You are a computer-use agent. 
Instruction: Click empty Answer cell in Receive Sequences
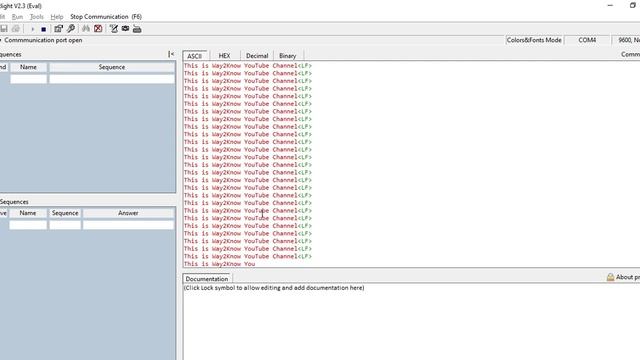(128, 225)
